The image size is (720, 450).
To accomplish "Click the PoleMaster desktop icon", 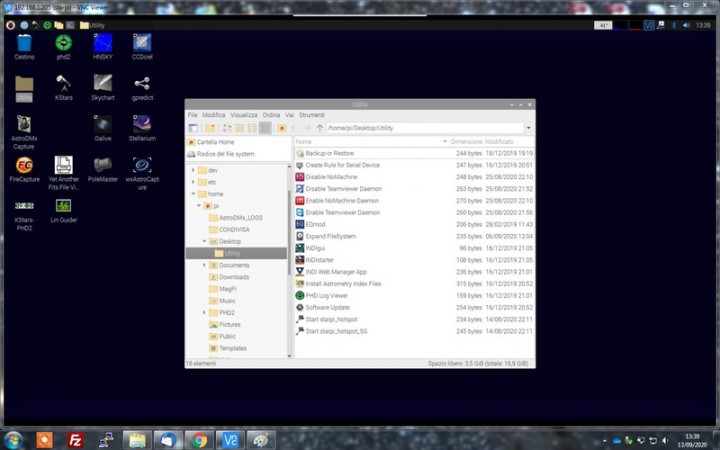I will coord(102,165).
